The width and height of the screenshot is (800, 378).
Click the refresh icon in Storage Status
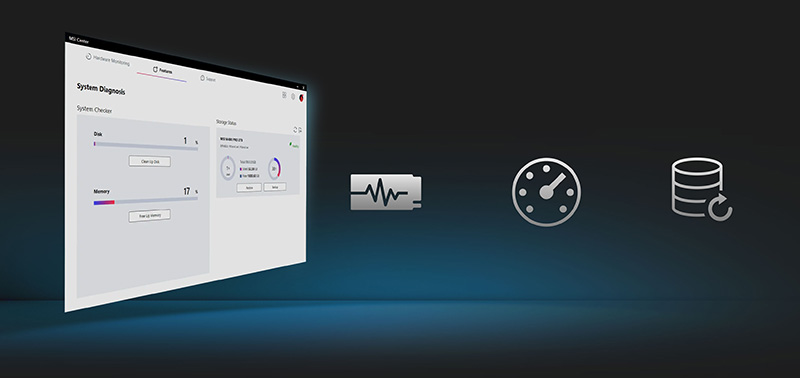295,130
